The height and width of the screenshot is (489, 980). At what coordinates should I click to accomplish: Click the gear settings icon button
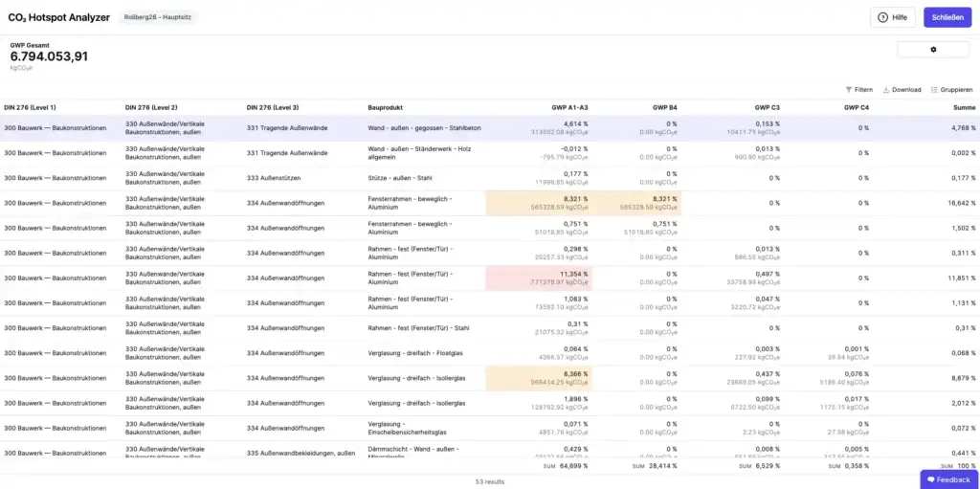(933, 50)
